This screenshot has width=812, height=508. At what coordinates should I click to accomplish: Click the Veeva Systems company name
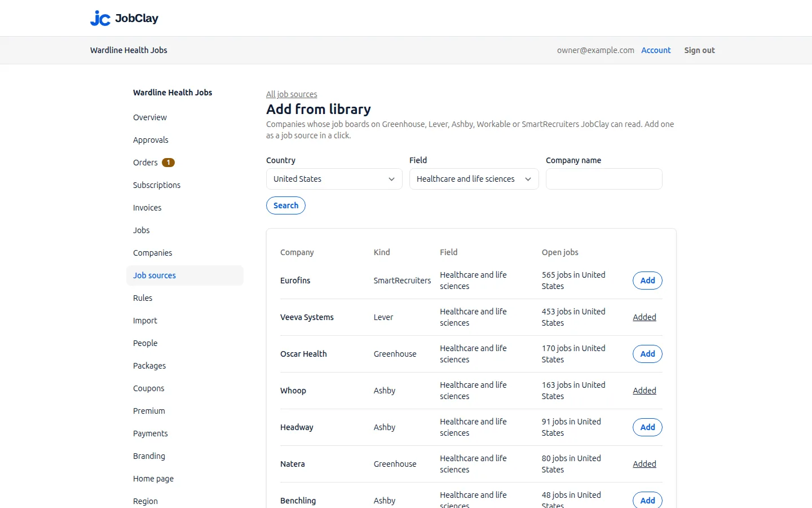pyautogui.click(x=307, y=317)
